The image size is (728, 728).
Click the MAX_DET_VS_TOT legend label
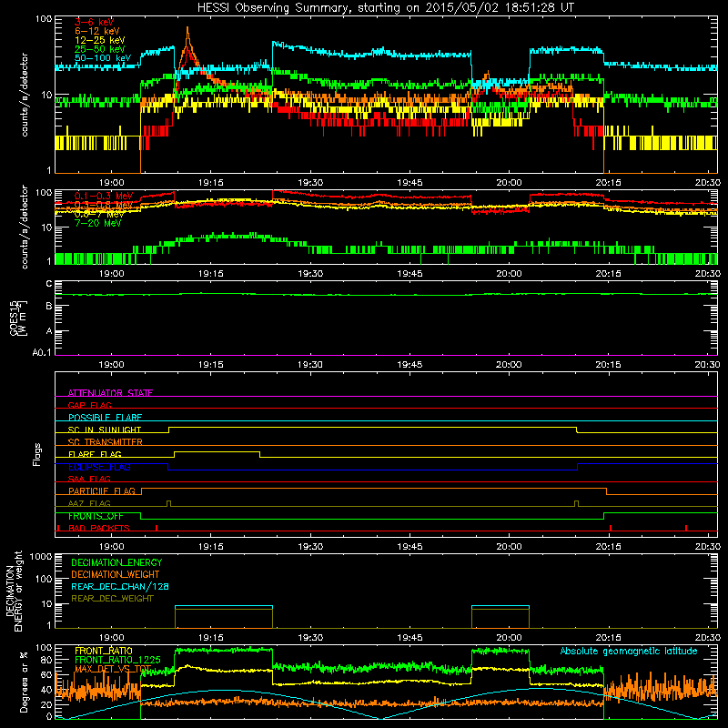pos(113,669)
